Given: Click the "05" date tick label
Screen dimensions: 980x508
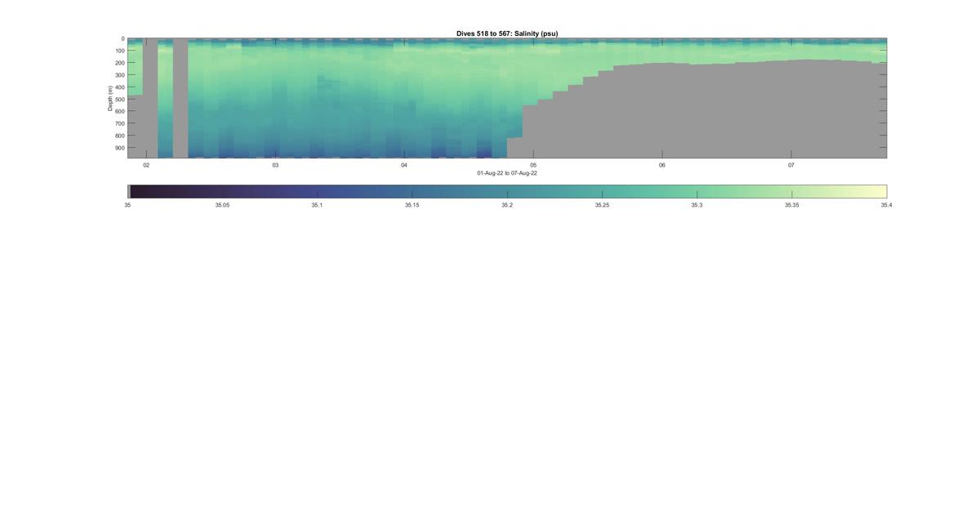Looking at the screenshot, I should pos(533,165).
